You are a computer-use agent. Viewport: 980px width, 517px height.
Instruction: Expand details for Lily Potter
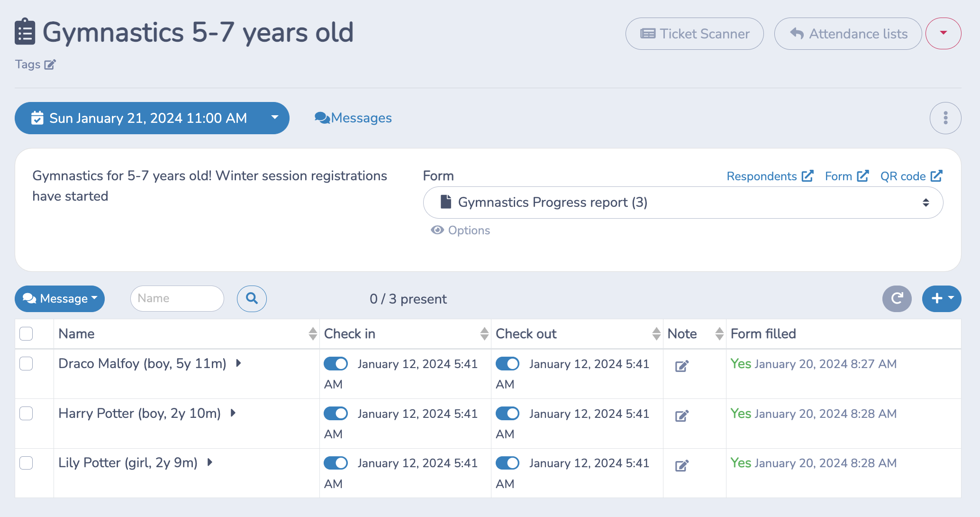(210, 462)
